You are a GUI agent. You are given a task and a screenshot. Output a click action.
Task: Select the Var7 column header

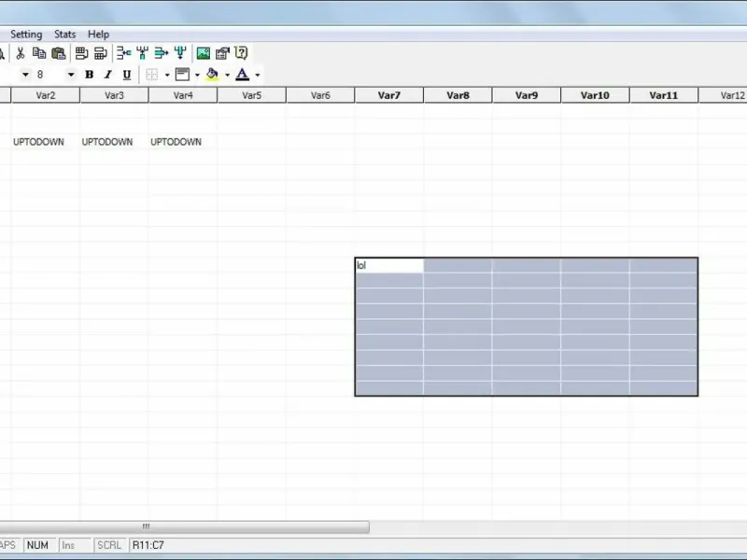point(388,95)
